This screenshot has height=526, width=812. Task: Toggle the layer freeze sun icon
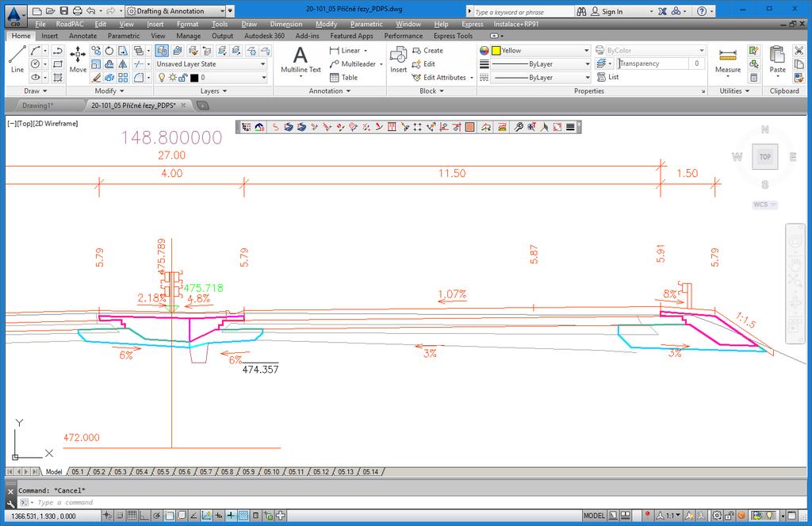point(172,78)
